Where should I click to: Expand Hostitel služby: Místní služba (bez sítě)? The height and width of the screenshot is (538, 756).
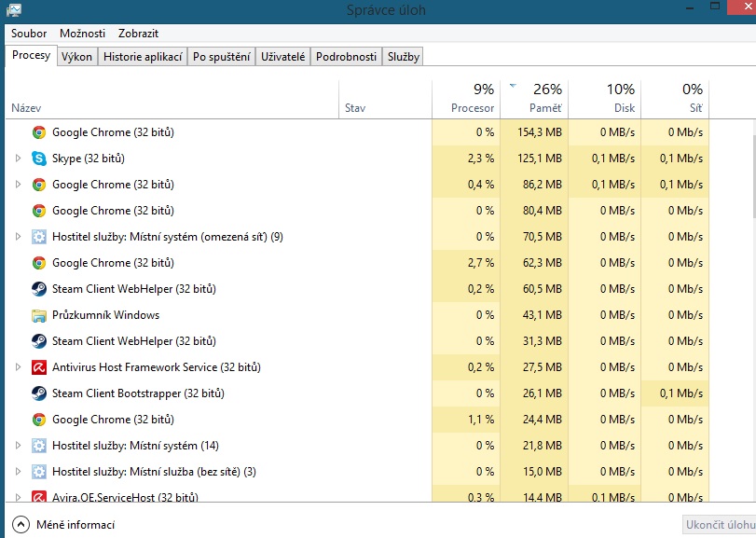[x=18, y=472]
